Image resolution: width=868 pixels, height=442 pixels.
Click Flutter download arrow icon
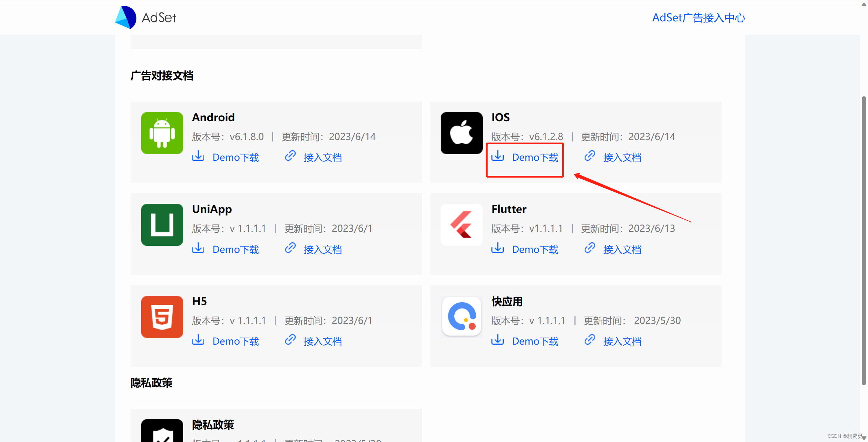coord(498,248)
